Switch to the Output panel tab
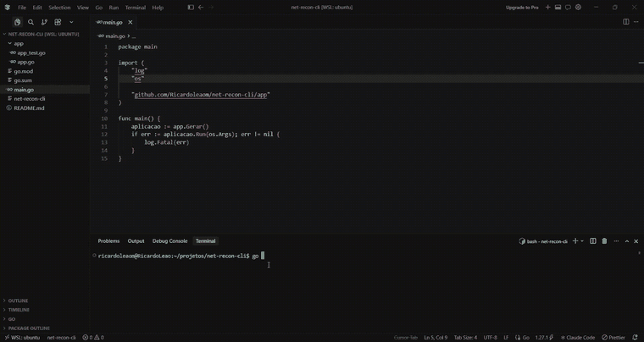The height and width of the screenshot is (342, 644). click(x=136, y=241)
